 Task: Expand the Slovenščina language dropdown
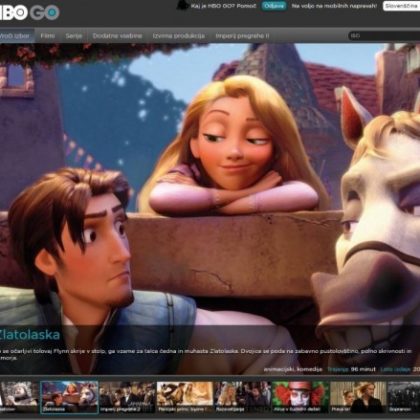[x=401, y=6]
